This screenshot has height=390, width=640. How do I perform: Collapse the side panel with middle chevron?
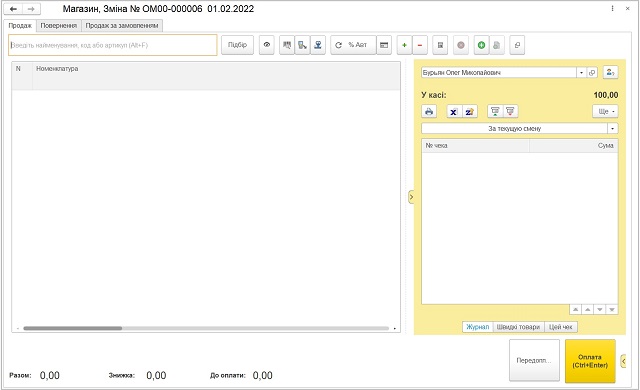tap(411, 197)
